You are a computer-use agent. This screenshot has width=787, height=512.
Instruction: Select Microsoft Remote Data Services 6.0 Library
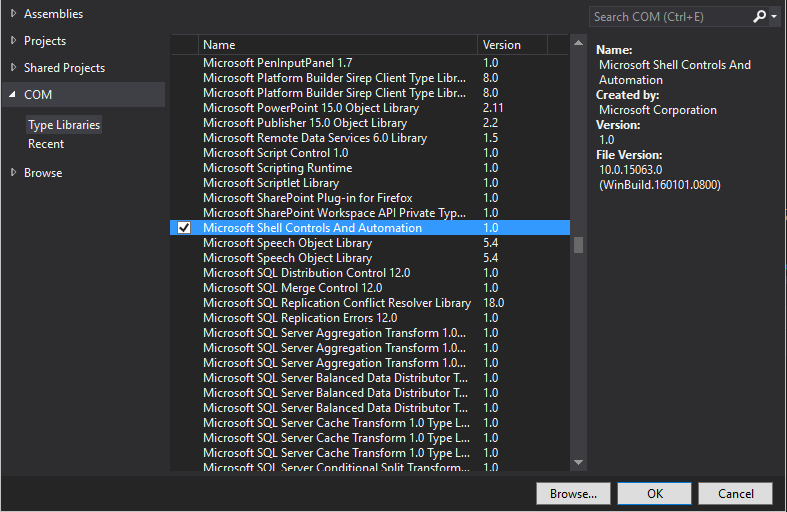pyautogui.click(x=370, y=138)
